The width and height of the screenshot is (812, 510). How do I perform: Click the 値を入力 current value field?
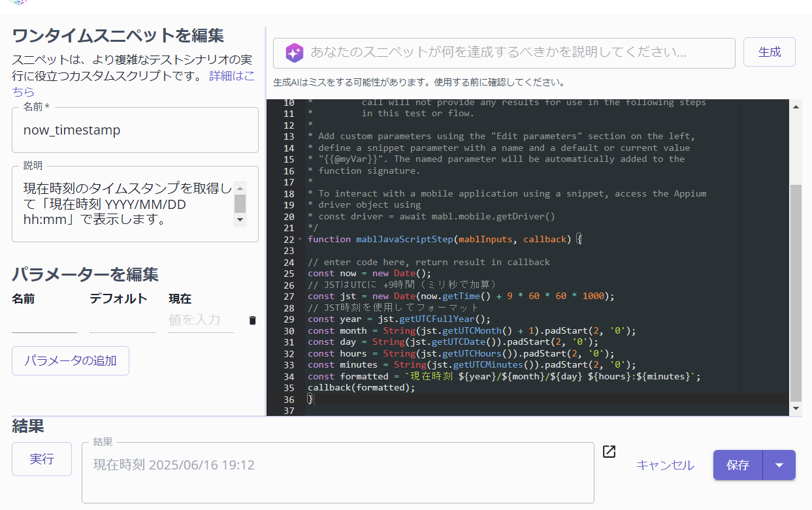click(201, 320)
